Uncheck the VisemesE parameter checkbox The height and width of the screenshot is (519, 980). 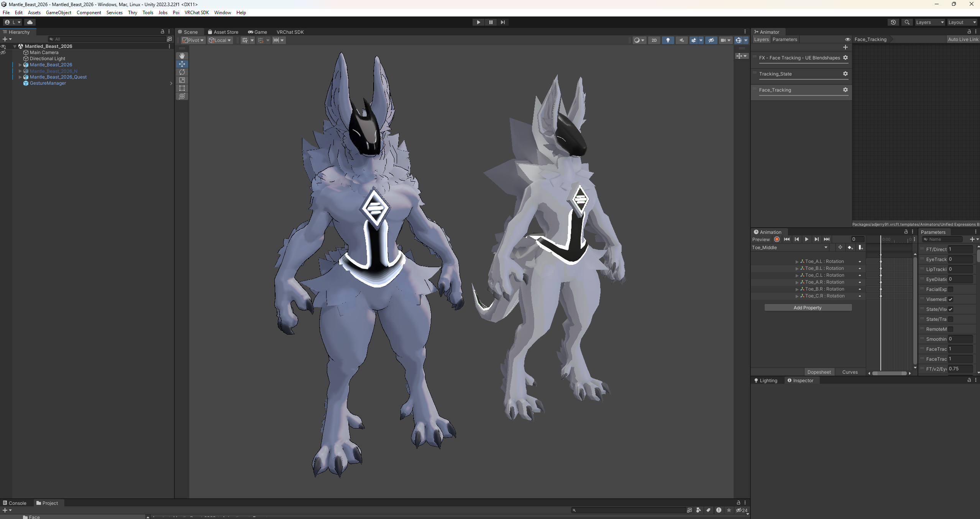950,299
